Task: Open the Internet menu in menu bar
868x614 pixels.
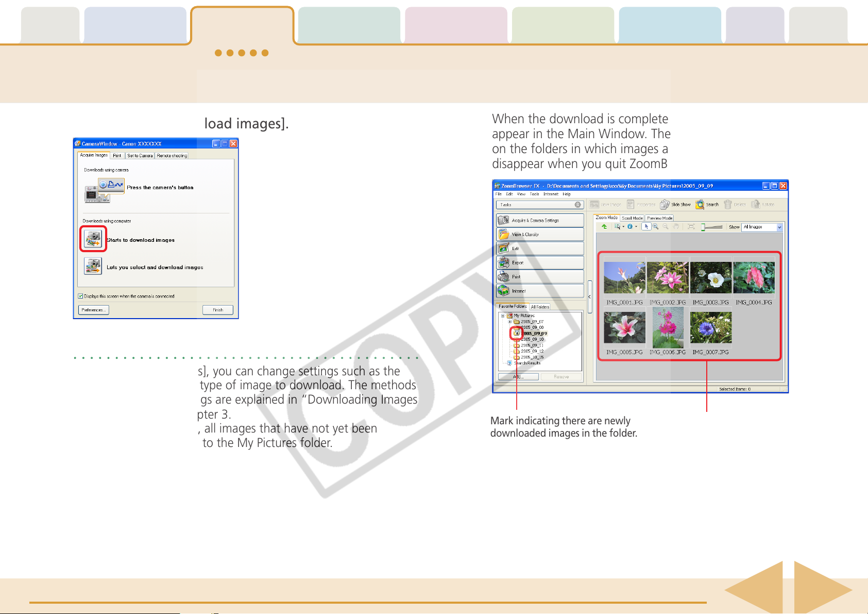Action: pos(551,194)
